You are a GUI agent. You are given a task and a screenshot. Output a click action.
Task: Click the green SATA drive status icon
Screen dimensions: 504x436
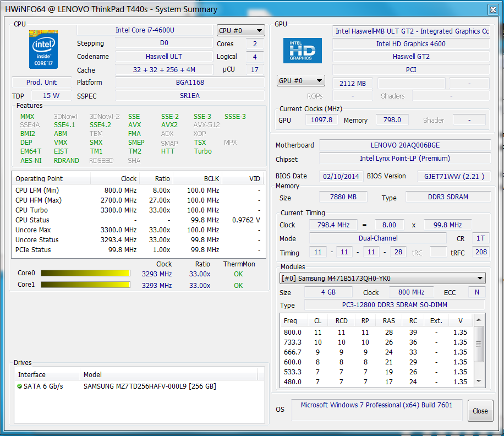[x=20, y=386]
